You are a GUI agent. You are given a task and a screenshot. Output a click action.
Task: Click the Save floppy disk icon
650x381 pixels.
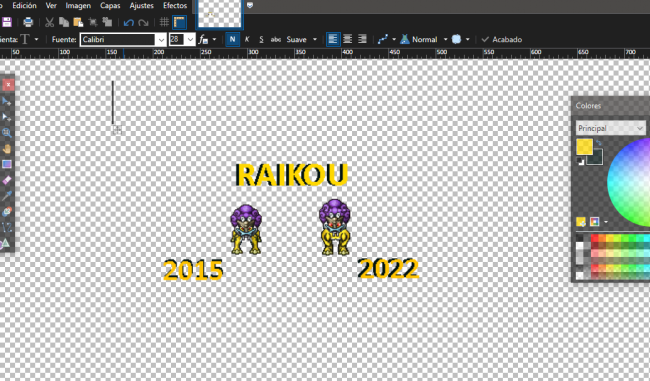click(x=7, y=22)
